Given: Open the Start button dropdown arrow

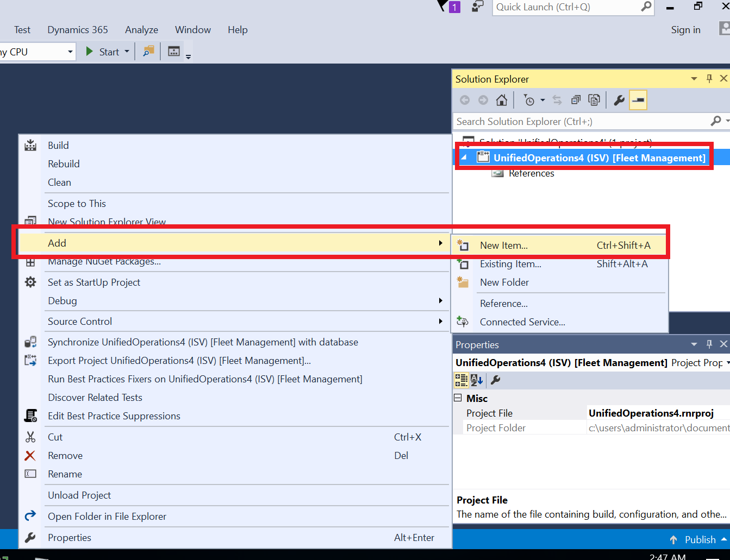Looking at the screenshot, I should tap(127, 52).
